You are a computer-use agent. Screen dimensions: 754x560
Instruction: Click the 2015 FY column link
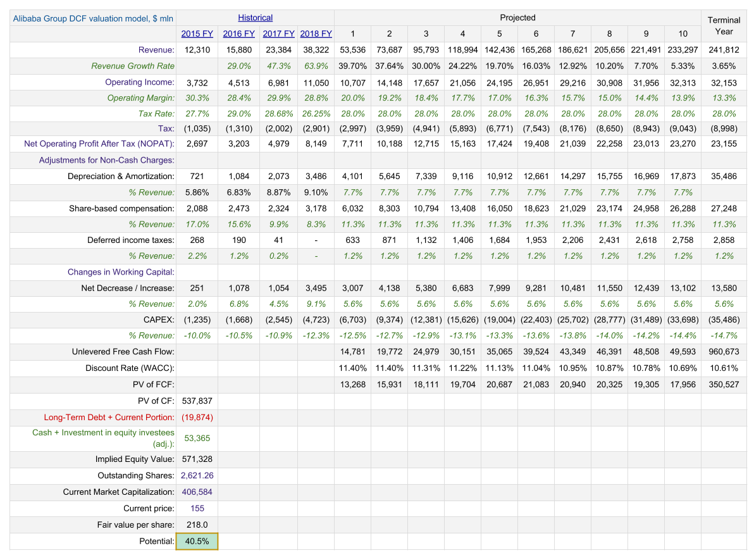point(197,34)
